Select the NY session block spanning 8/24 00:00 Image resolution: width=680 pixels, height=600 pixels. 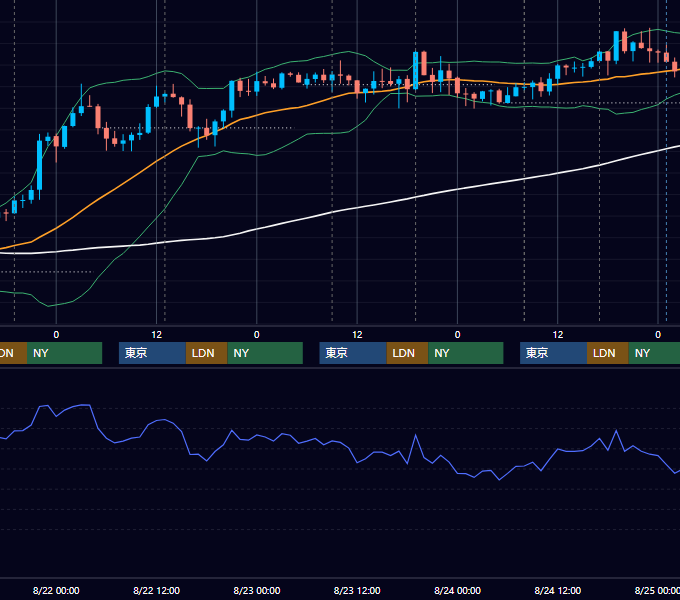click(466, 353)
